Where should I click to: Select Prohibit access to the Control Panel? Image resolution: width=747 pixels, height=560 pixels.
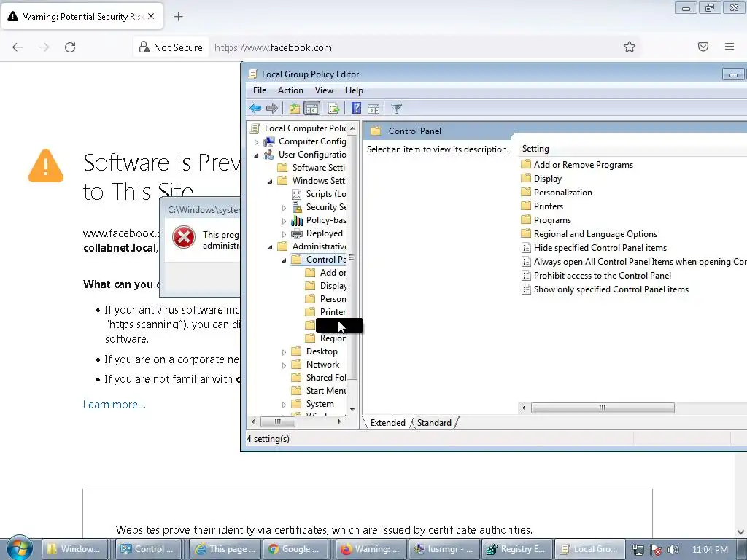597,275
